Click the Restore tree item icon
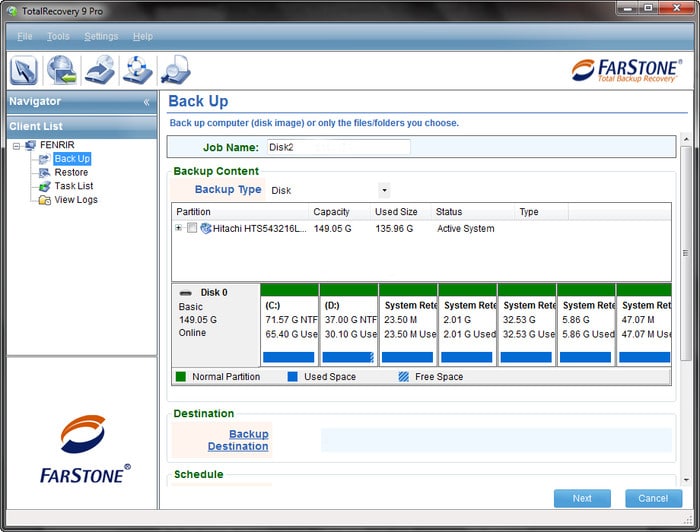The image size is (700, 532). [x=44, y=173]
